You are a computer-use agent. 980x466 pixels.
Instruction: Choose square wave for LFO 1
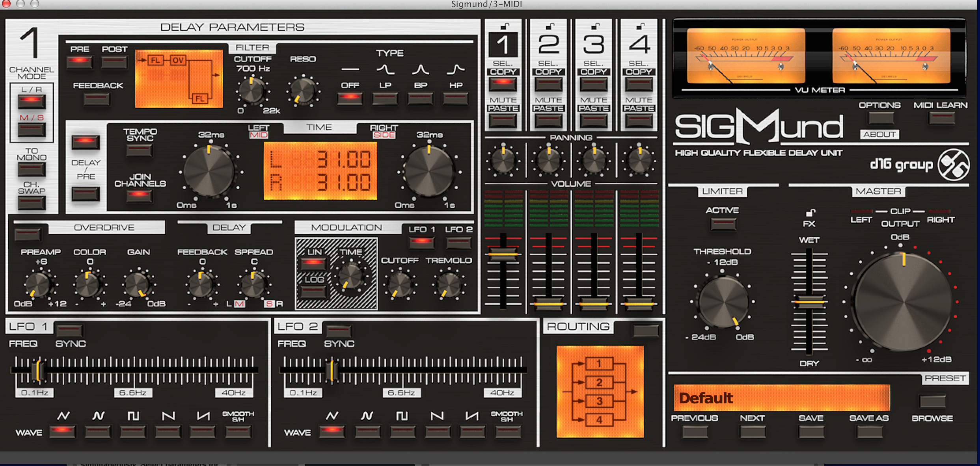pos(133,431)
